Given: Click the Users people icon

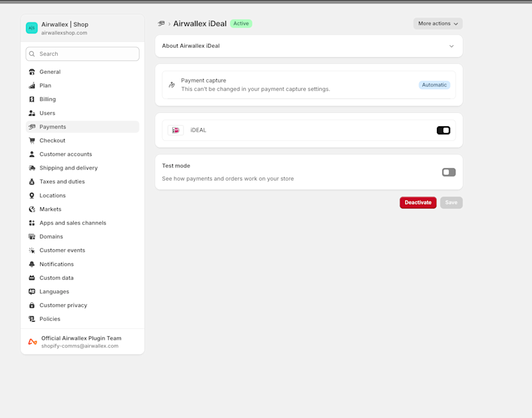Looking at the screenshot, I should coord(32,113).
